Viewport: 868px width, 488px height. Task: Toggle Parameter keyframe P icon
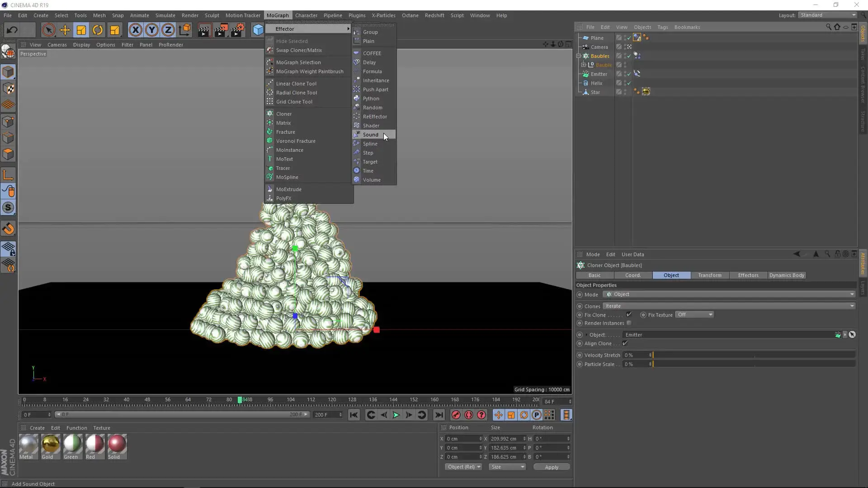(x=537, y=415)
